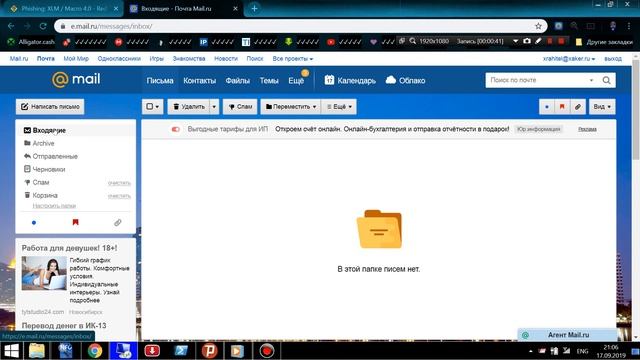This screenshot has height=360, width=640.
Task: Open a new browser tab with plus icon
Action: (x=254, y=8)
